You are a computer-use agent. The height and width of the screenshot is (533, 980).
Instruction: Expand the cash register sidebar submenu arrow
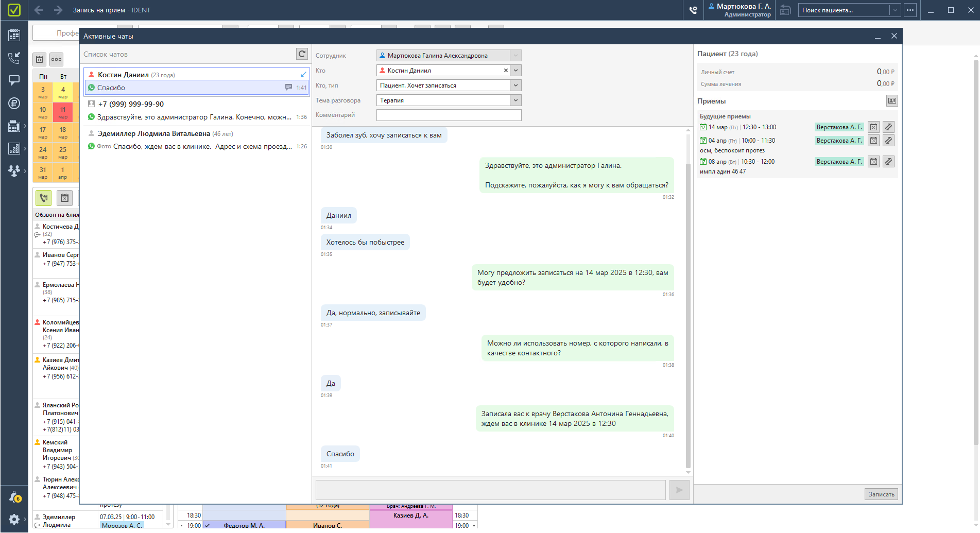[x=25, y=126]
